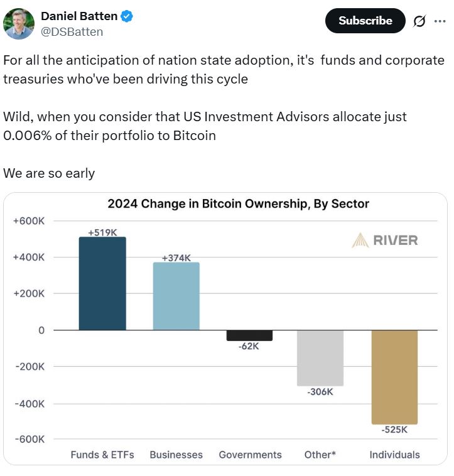Click the Funds & ETFs axis label
This screenshot has height=476, width=454.
click(102, 455)
